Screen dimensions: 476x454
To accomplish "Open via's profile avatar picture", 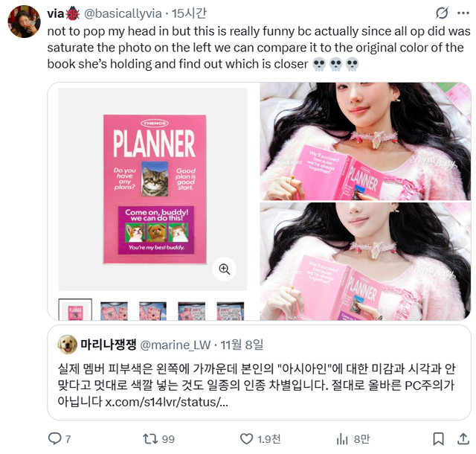I will pos(24,22).
